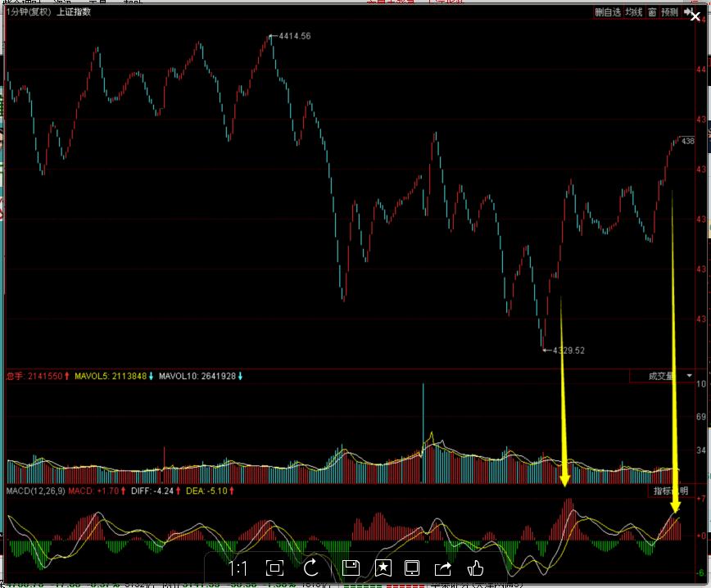711x588 pixels.
Task: Like the image with thumbs-up icon
Action: 475,568
